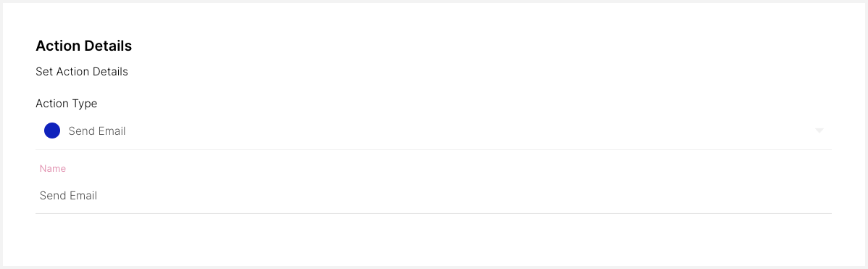The image size is (868, 269).
Task: Click the Action Type label
Action: 67,104
